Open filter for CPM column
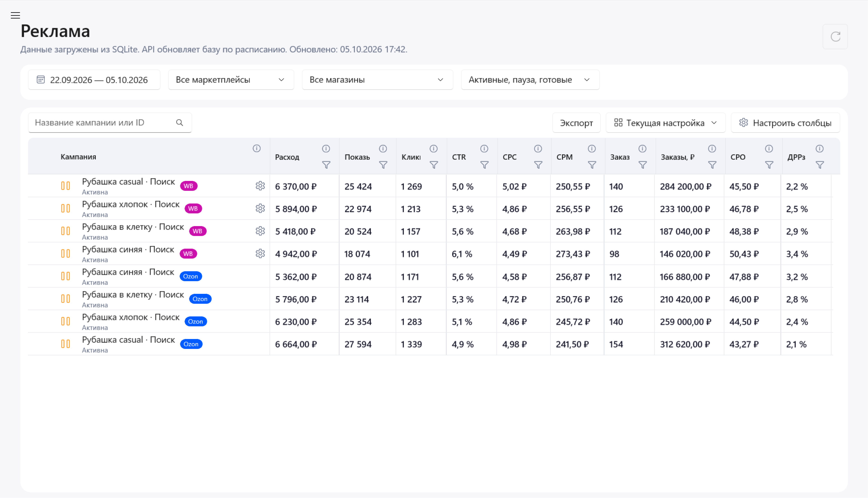 (592, 165)
